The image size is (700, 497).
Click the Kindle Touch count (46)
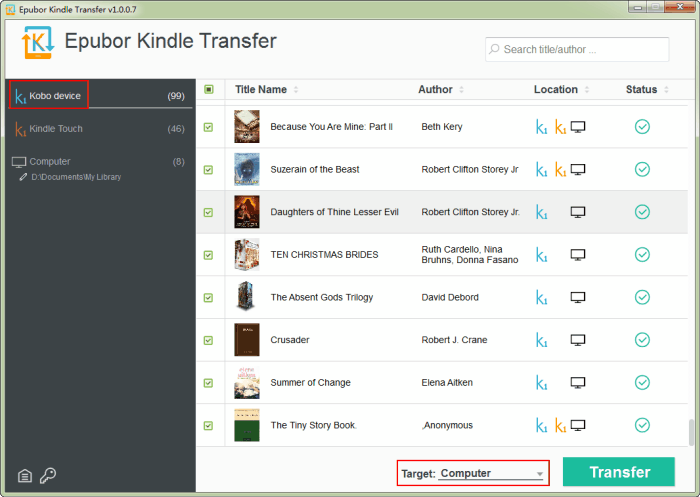coord(176,129)
